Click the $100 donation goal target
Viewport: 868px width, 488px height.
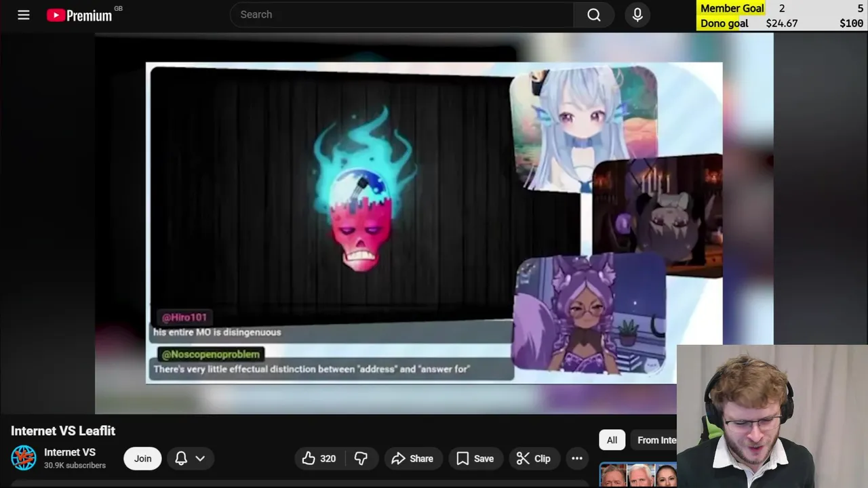click(852, 23)
